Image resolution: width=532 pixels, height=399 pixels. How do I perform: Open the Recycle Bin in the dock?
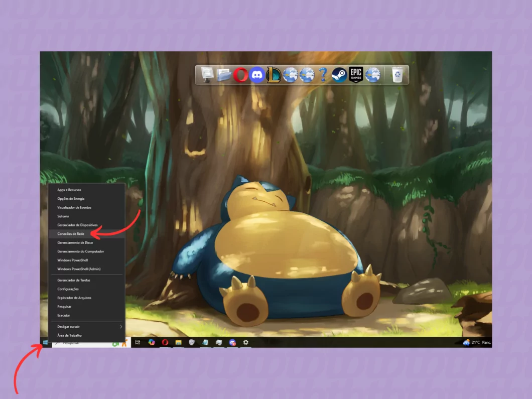(397, 75)
